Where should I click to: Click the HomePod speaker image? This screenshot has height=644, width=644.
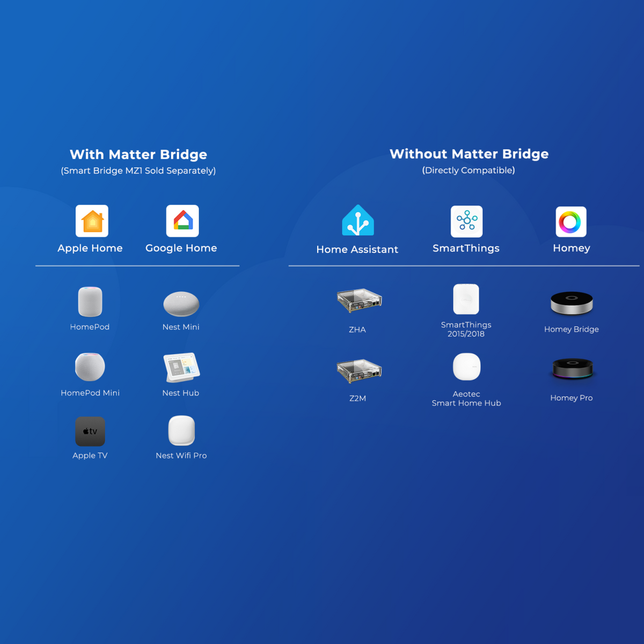click(90, 302)
